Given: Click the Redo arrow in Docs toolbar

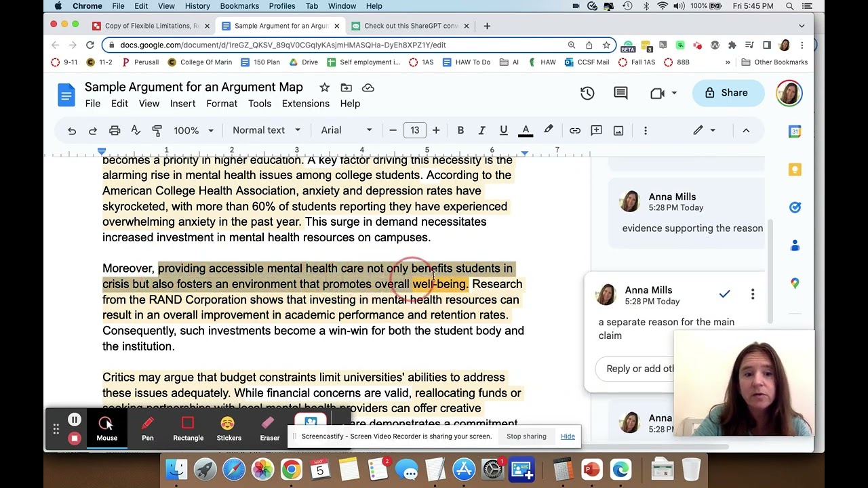Looking at the screenshot, I should [93, 130].
